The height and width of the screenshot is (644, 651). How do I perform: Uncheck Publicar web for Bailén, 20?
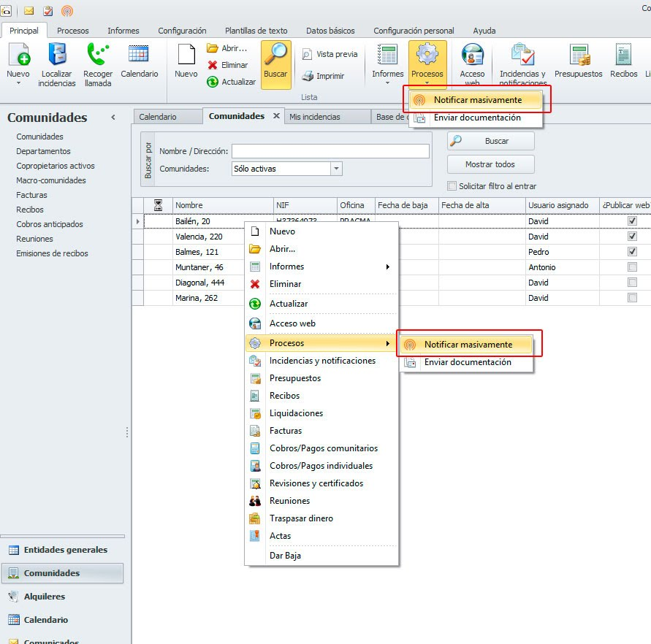coord(632,221)
